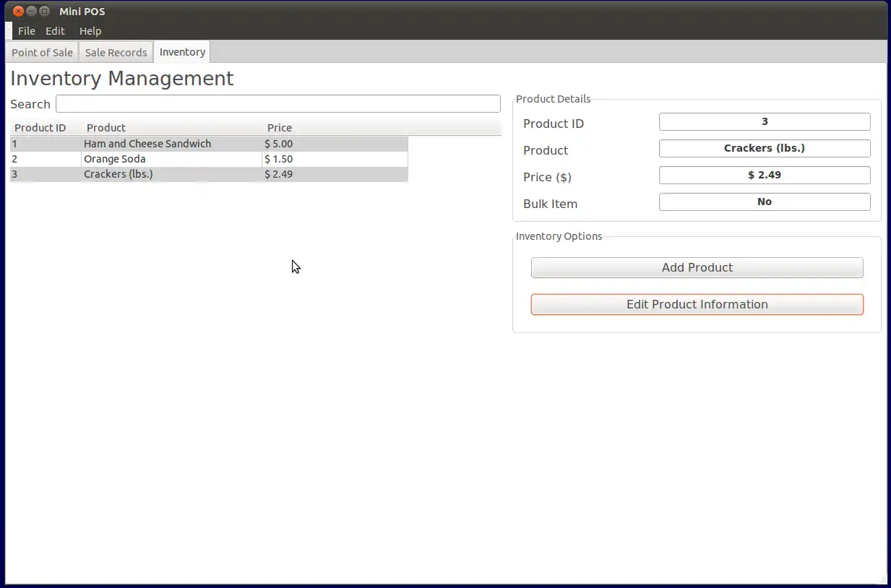The height and width of the screenshot is (588, 891).
Task: Open the Edit menu
Action: click(55, 31)
